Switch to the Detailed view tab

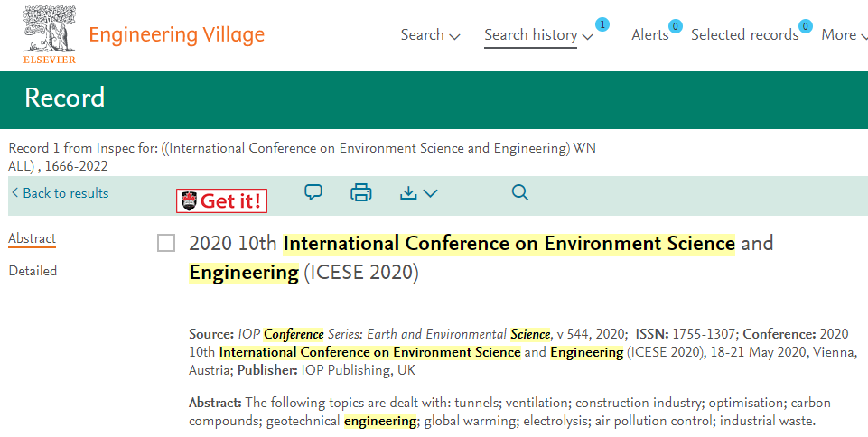[x=33, y=271]
